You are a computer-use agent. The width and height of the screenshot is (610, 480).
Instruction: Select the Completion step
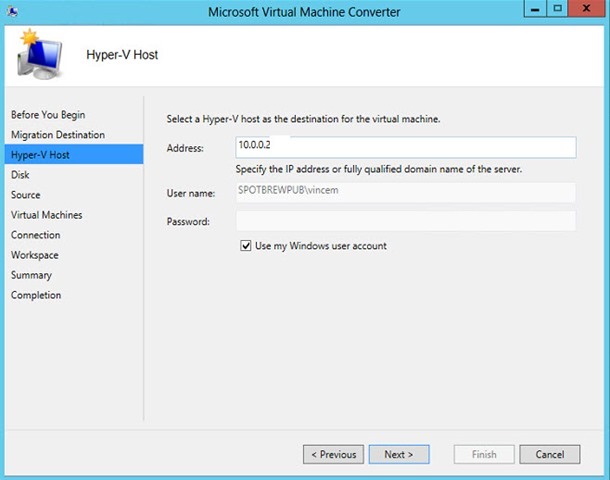pos(36,295)
